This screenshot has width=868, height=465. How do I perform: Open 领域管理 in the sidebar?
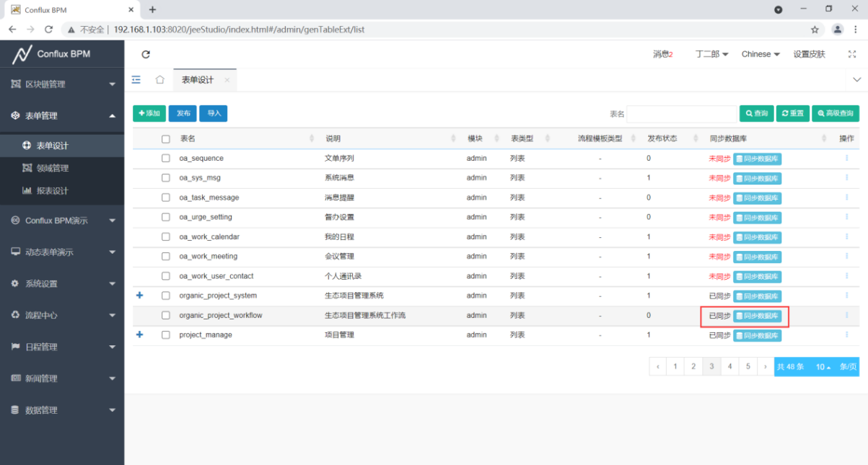click(x=62, y=168)
